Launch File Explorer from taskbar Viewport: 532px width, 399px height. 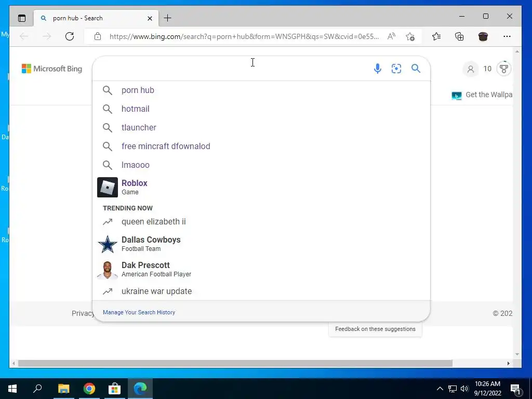tap(63, 389)
